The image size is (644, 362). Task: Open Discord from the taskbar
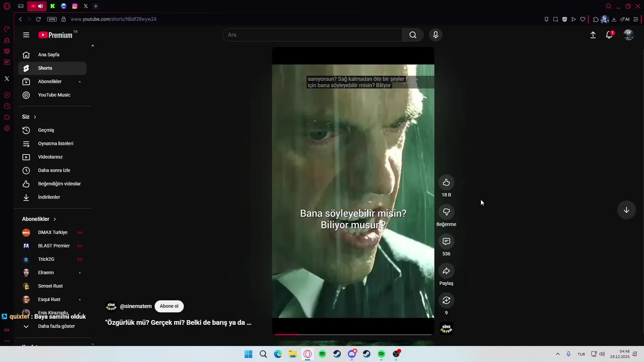[352, 354]
